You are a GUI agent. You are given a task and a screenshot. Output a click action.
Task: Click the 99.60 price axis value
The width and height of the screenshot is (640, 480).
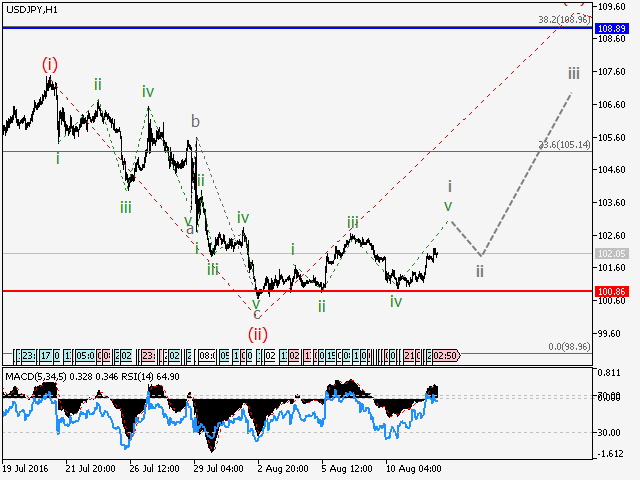[x=611, y=333]
